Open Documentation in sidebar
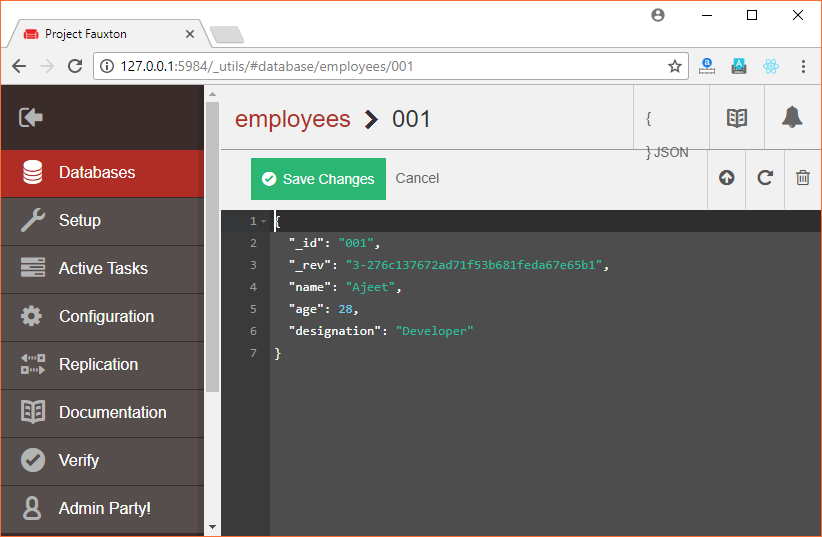This screenshot has height=537, width=822. (102, 413)
